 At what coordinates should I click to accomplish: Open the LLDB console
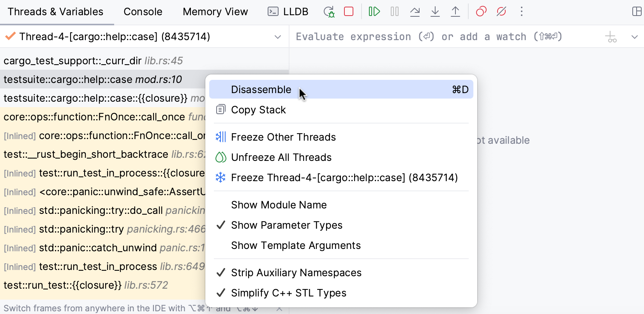[288, 12]
